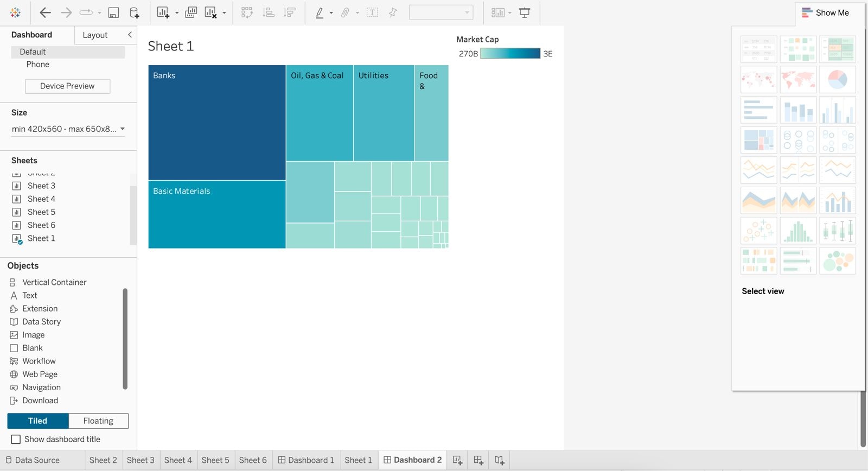Click the clear sheet icon
This screenshot has width=868, height=471.
(210, 12)
